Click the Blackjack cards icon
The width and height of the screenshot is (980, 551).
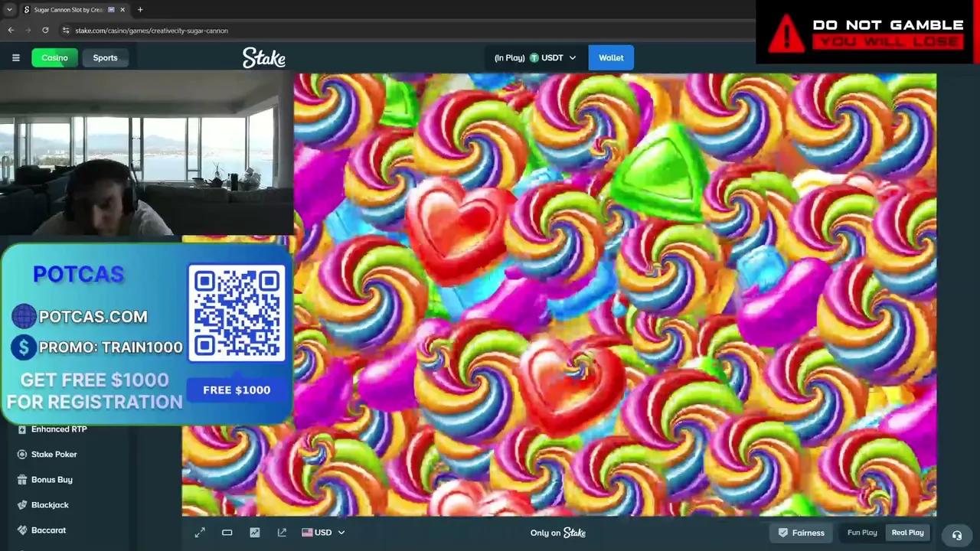point(22,505)
